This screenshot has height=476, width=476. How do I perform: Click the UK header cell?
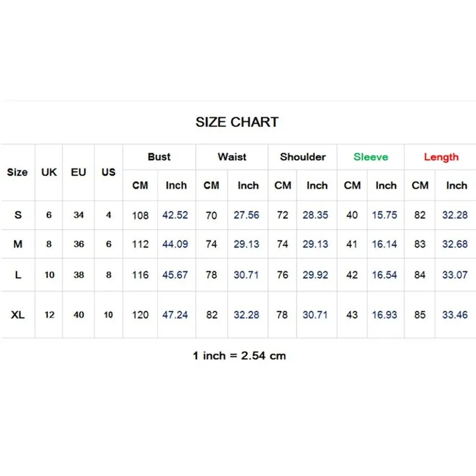tap(49, 172)
